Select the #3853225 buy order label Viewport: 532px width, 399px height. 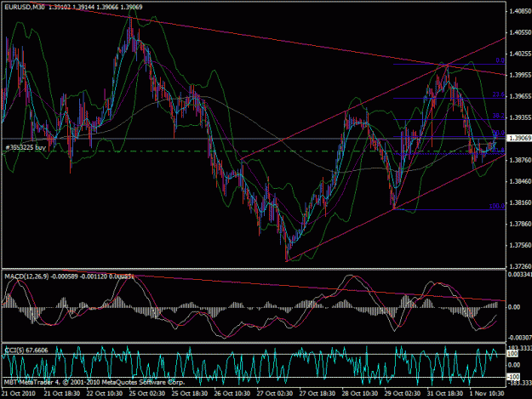pyautogui.click(x=26, y=147)
